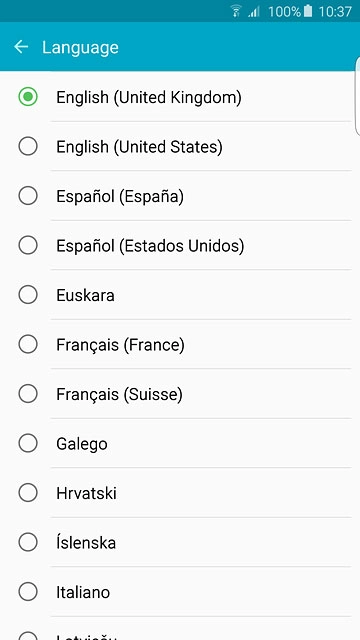Select Hrvatski radio button
Screen dimensions: 360x640
coord(28,493)
